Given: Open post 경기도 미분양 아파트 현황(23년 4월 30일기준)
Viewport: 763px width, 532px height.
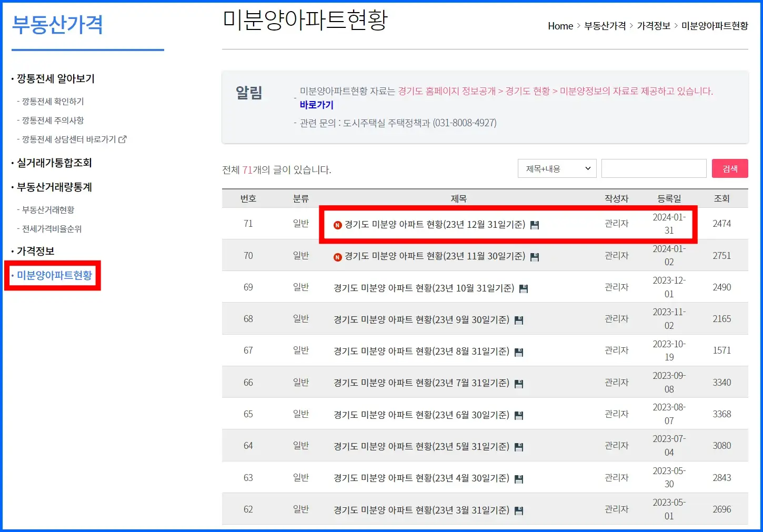Looking at the screenshot, I should coord(421,478).
